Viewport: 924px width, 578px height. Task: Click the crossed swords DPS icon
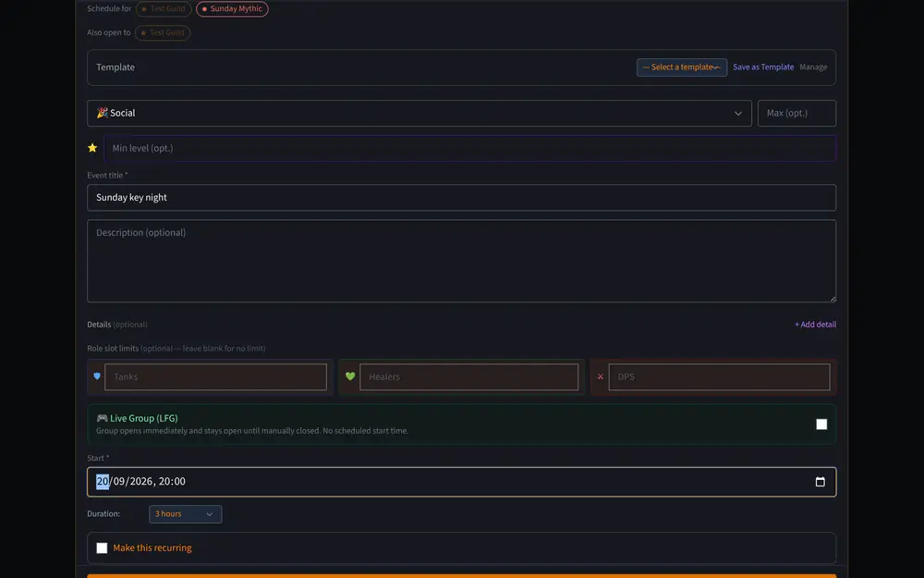click(601, 376)
